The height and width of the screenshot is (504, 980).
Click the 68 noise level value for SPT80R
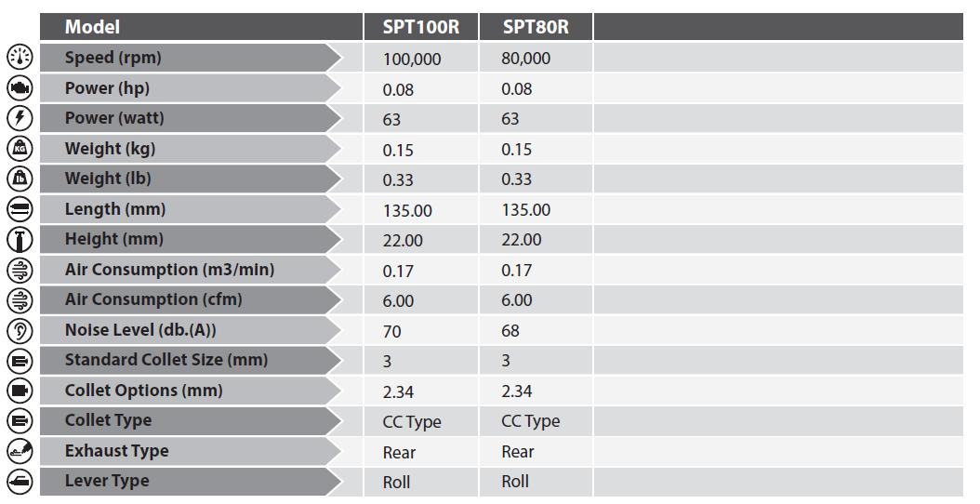coord(510,331)
